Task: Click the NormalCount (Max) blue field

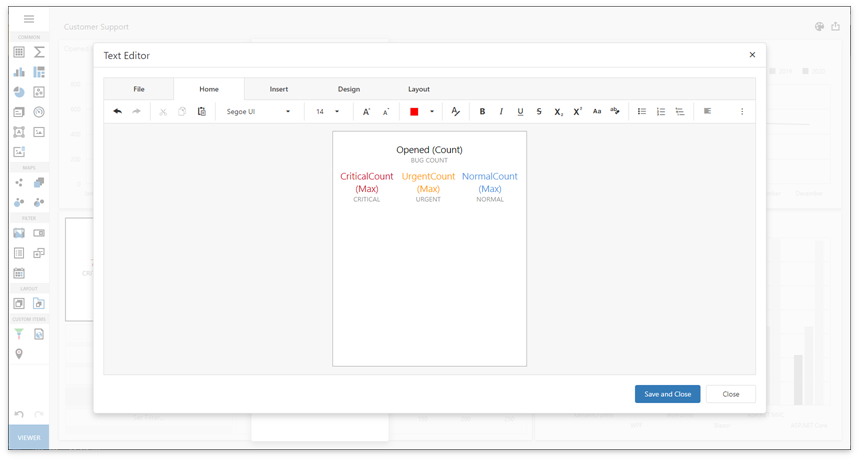Action: (x=490, y=182)
